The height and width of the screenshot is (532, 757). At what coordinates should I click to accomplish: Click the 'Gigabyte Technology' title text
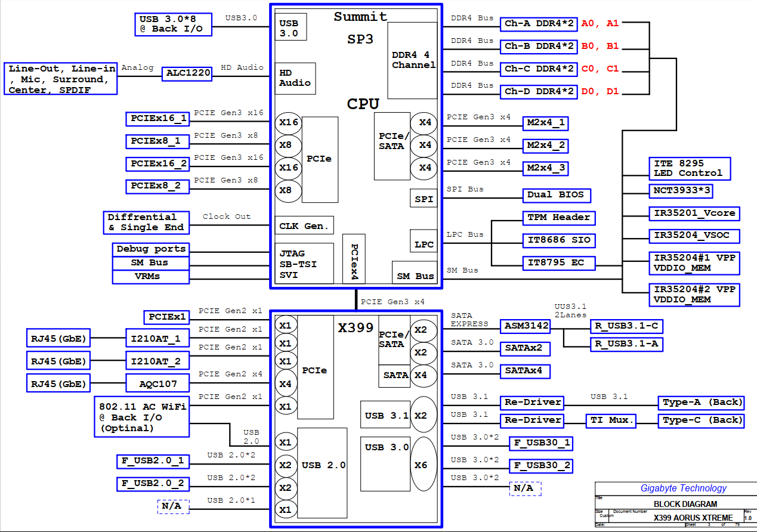click(684, 488)
